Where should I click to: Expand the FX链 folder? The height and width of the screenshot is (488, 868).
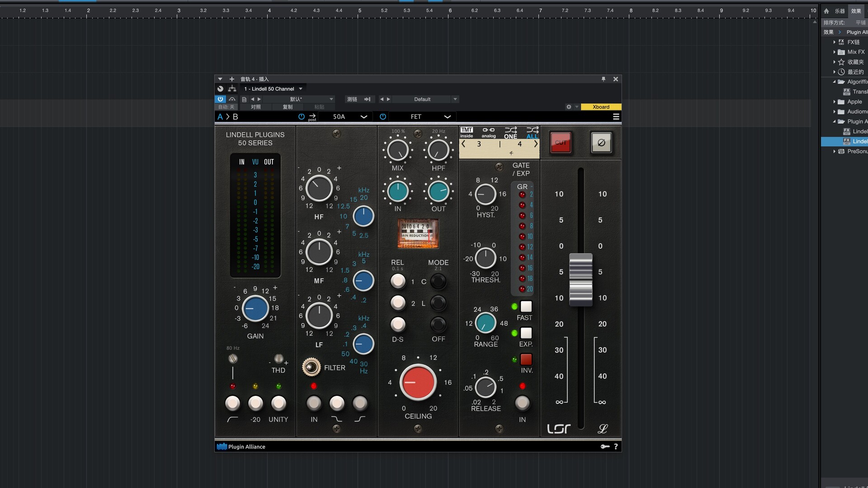(835, 42)
